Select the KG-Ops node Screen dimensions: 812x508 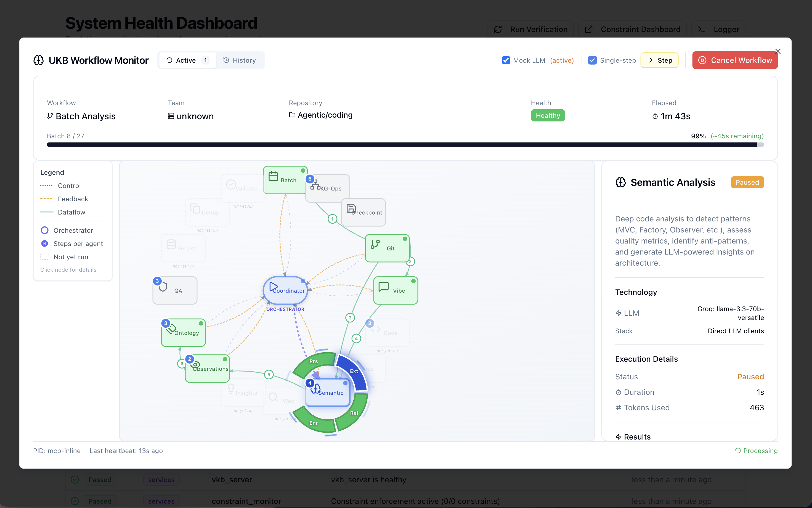click(328, 188)
